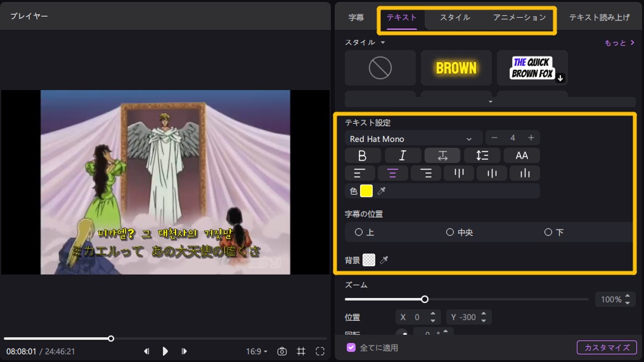Open the line spacing control
Viewport: 644px width, 362px height.
[x=482, y=156]
